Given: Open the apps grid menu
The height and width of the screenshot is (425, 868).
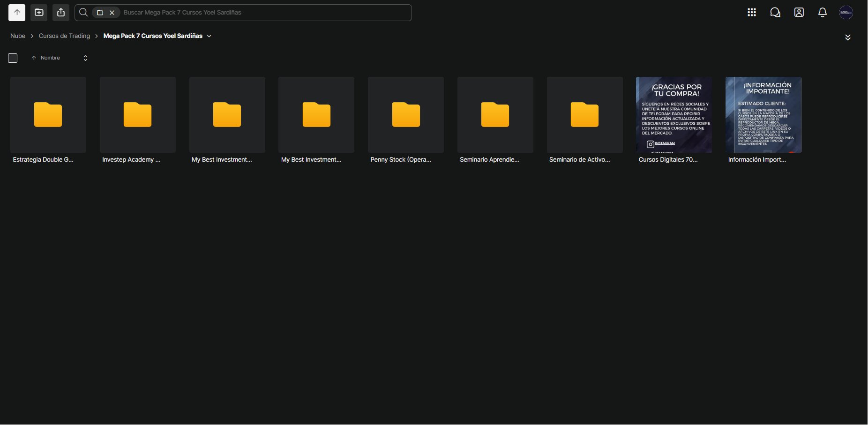Looking at the screenshot, I should point(752,13).
